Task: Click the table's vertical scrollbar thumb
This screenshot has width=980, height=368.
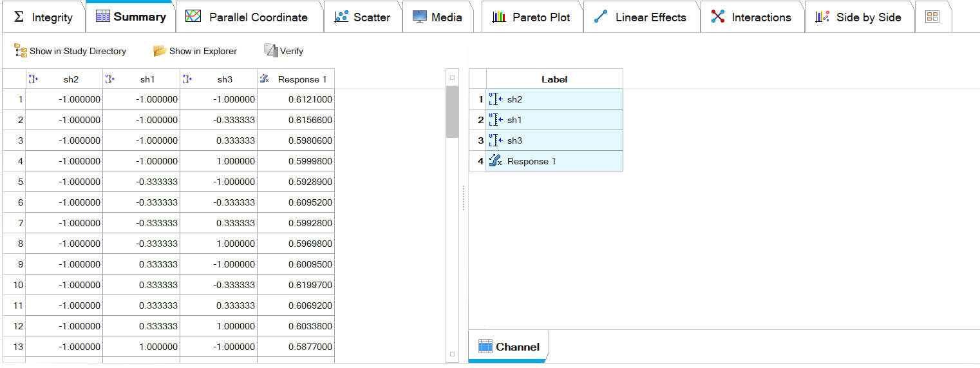Action: click(452, 111)
